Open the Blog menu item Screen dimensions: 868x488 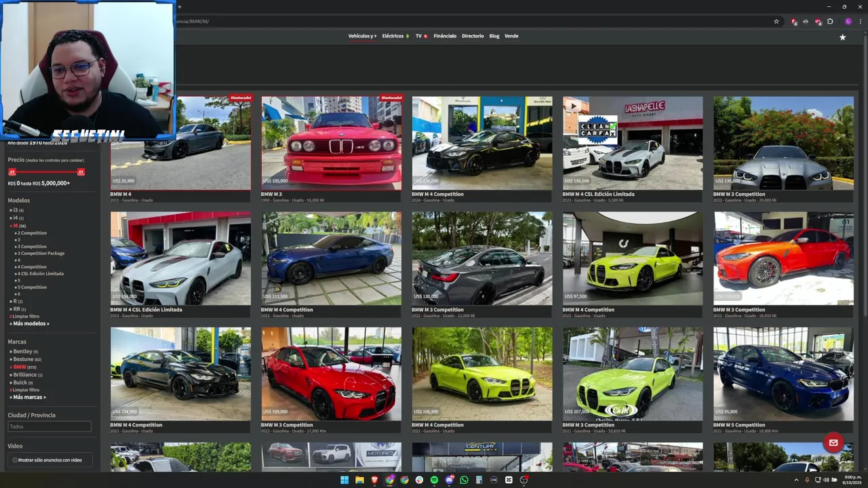tap(494, 36)
